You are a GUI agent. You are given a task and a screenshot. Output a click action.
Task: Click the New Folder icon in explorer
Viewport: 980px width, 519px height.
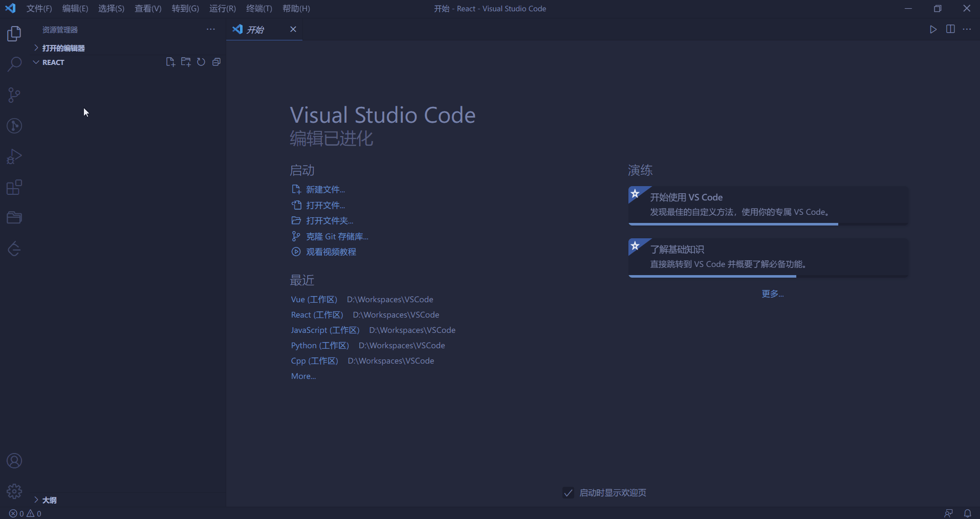[186, 62]
